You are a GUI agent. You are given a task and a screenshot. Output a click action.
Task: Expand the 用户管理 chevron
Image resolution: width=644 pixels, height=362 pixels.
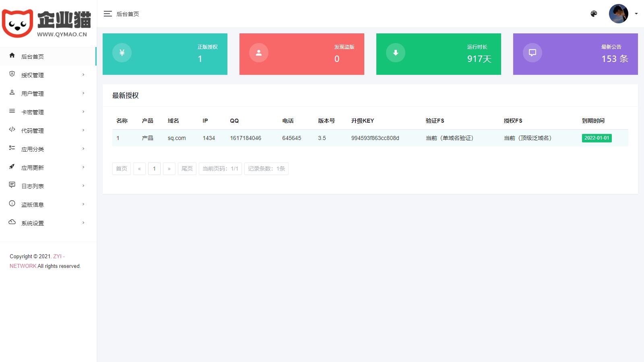click(83, 93)
